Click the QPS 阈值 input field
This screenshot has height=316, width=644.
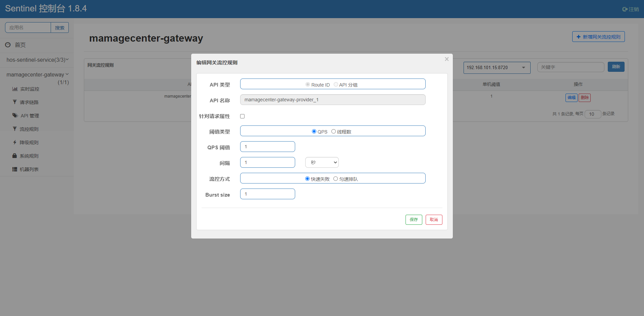267,147
